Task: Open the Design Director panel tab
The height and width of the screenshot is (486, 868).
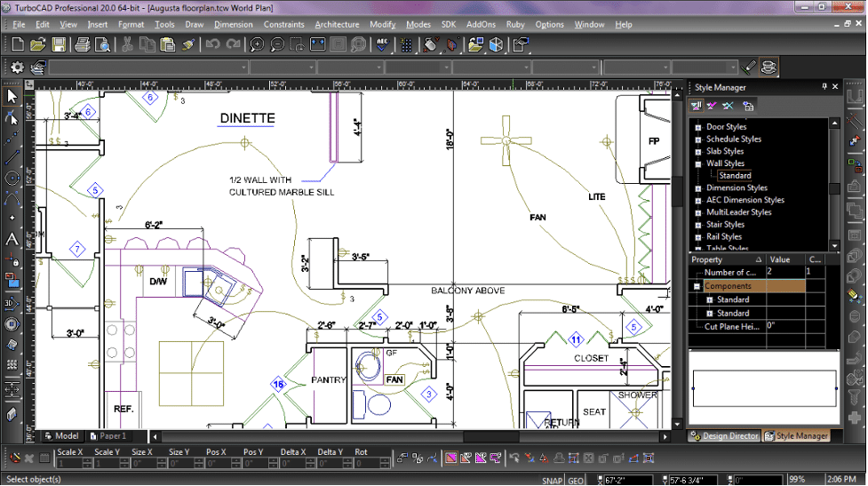Action: coord(724,435)
